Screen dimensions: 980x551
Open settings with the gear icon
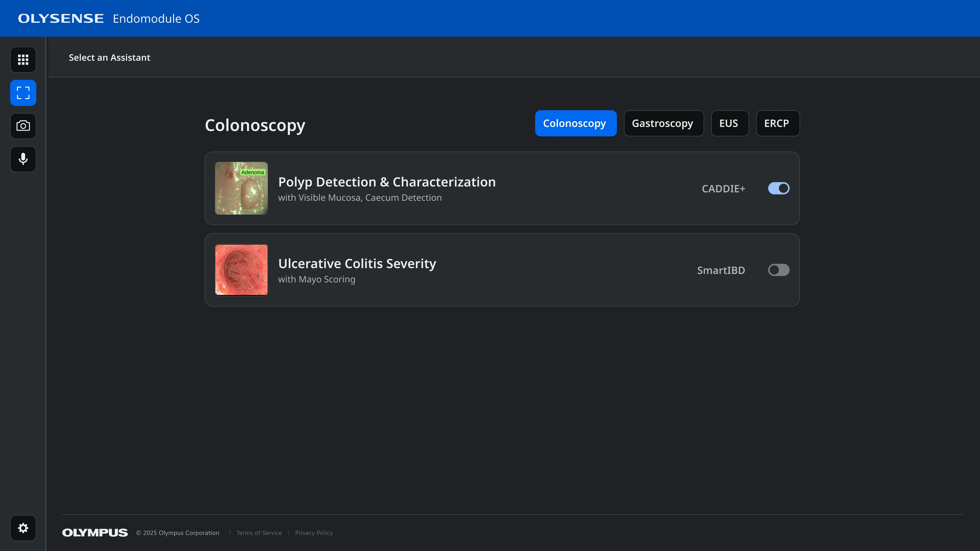23,528
